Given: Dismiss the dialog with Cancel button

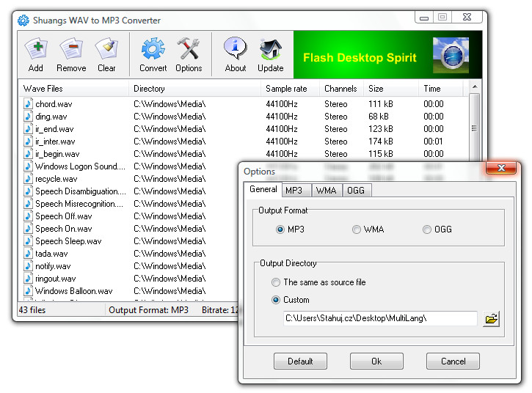Looking at the screenshot, I should point(453,361).
